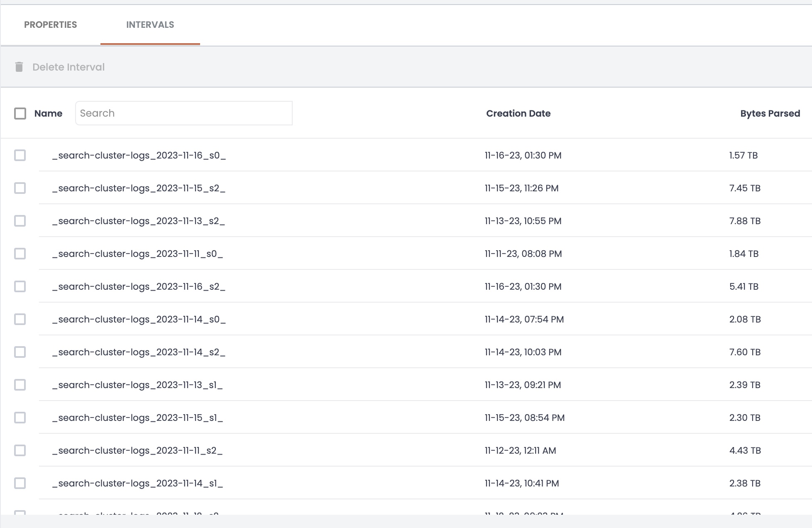Select checkbox next to 2023-11-15_s1

coord(20,418)
